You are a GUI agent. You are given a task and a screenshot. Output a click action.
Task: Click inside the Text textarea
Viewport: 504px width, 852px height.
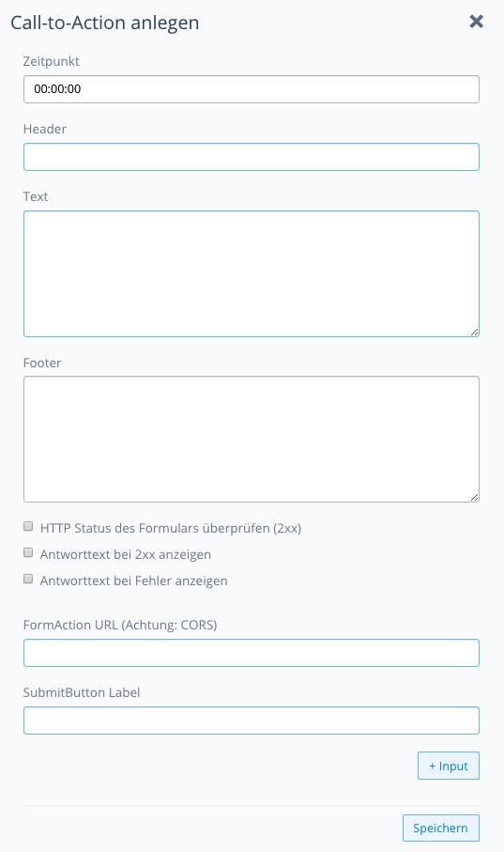tap(252, 274)
